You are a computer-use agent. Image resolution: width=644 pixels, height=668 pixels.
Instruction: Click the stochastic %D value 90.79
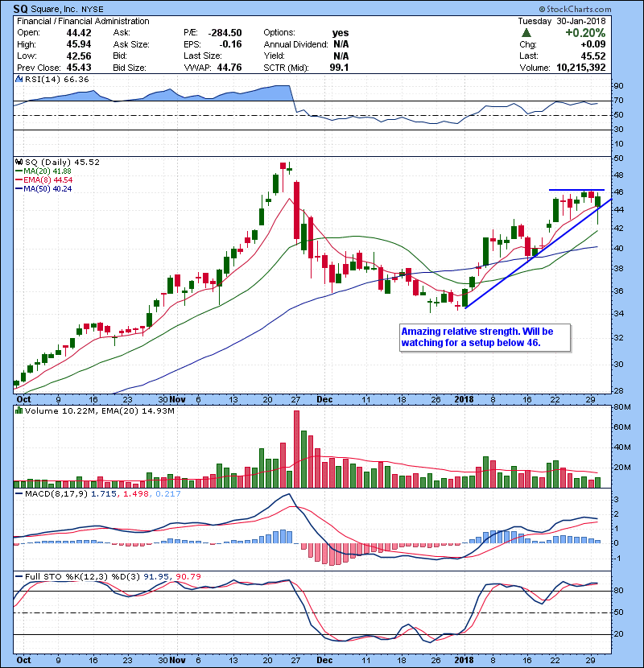click(x=188, y=576)
